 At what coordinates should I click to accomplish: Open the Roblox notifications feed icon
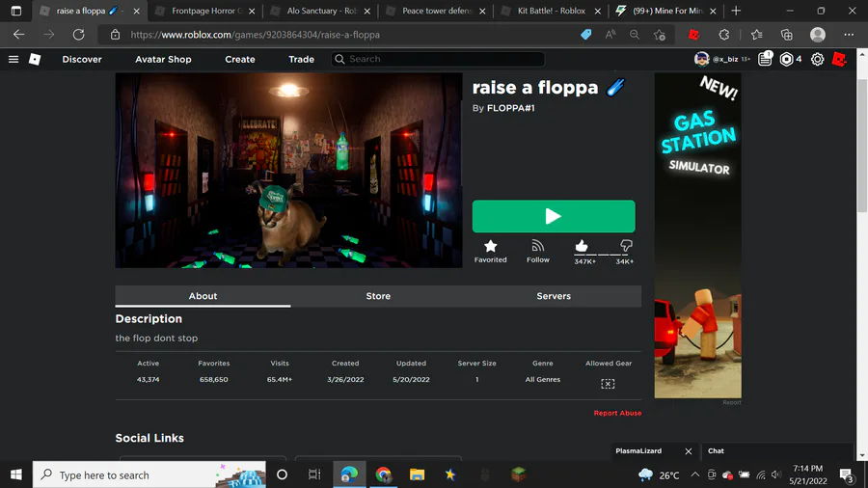click(x=765, y=59)
